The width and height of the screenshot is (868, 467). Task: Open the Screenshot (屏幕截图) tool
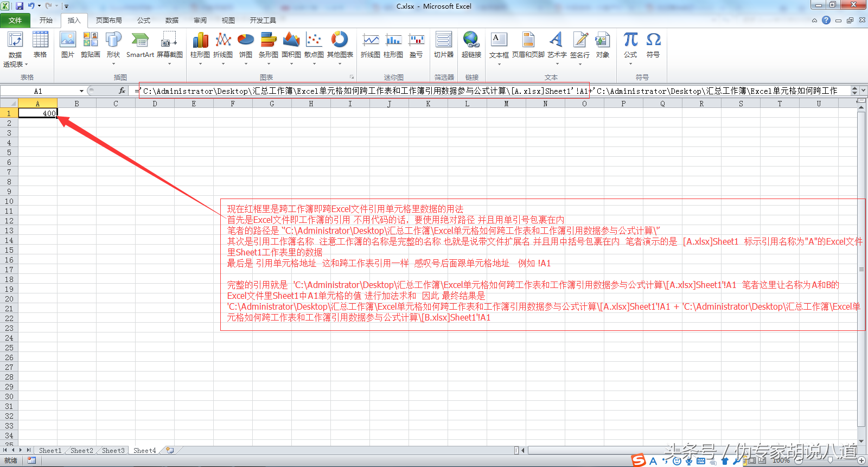[170, 48]
